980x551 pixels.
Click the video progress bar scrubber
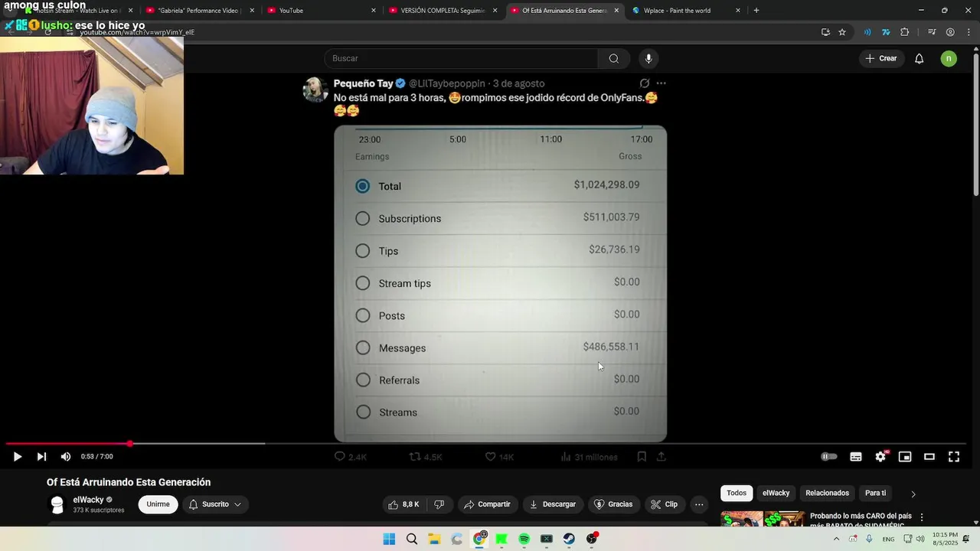[130, 443]
